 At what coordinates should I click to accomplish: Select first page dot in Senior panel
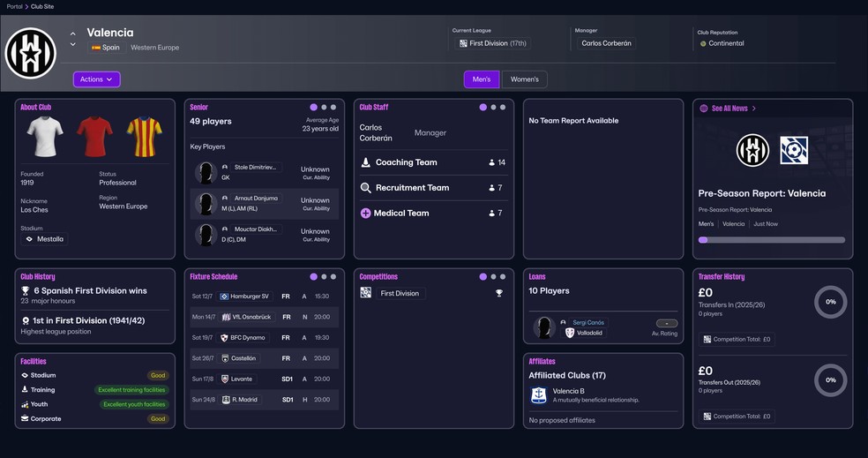click(314, 108)
